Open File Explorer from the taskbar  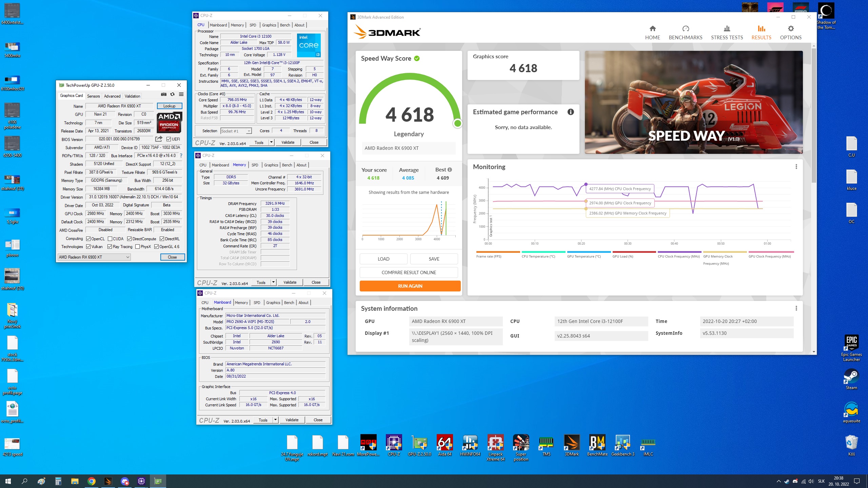[75, 481]
